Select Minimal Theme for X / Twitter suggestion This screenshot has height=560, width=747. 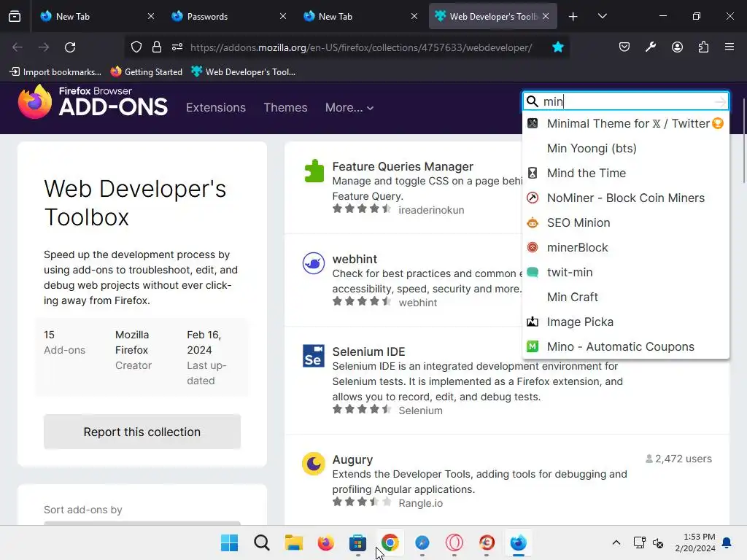click(625, 123)
